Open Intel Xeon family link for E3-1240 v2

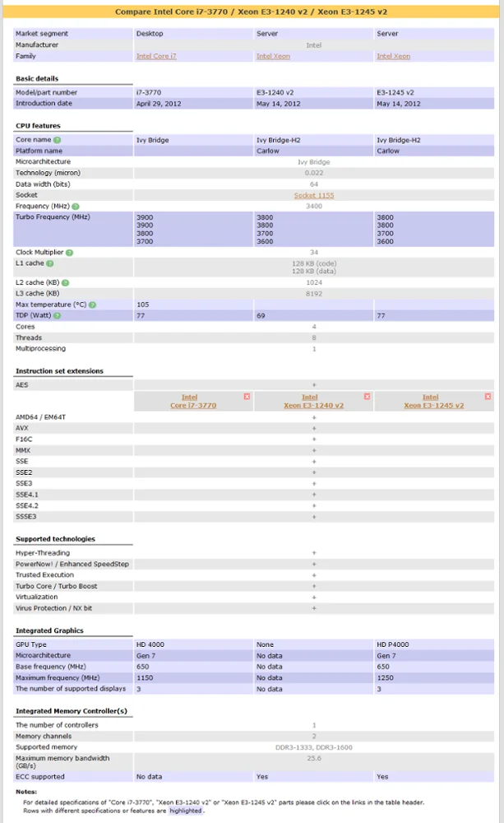273,56
